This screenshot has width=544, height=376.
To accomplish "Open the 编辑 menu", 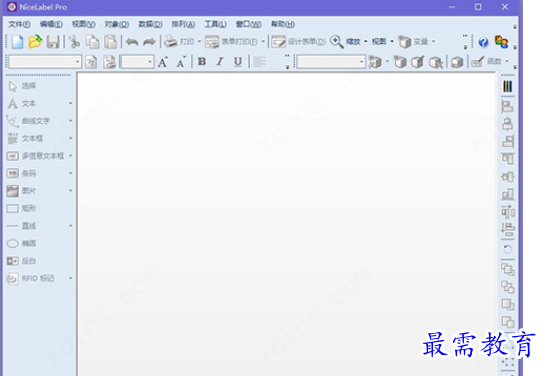I will (x=51, y=24).
